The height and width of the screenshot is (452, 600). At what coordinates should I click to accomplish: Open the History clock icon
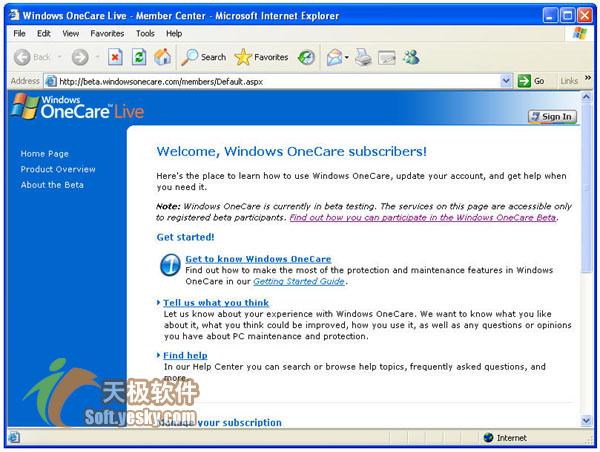click(306, 57)
